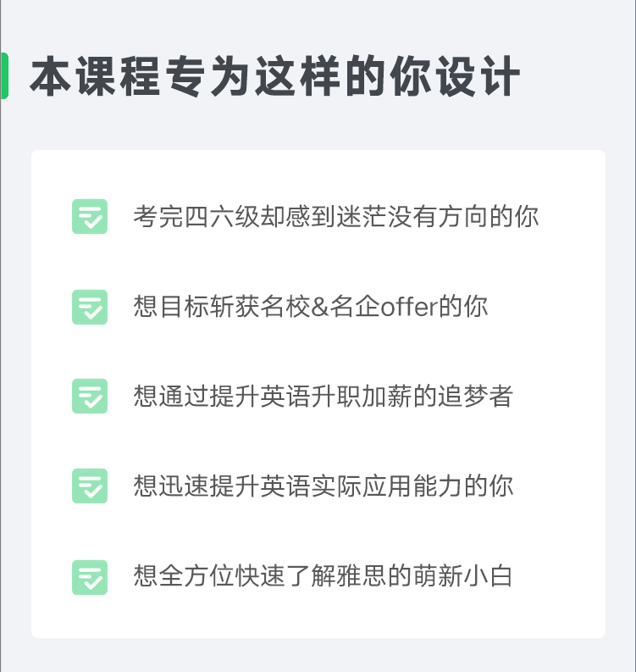
Task: Click the checklist icon beside 升职加薪 line
Action: [x=90, y=396]
